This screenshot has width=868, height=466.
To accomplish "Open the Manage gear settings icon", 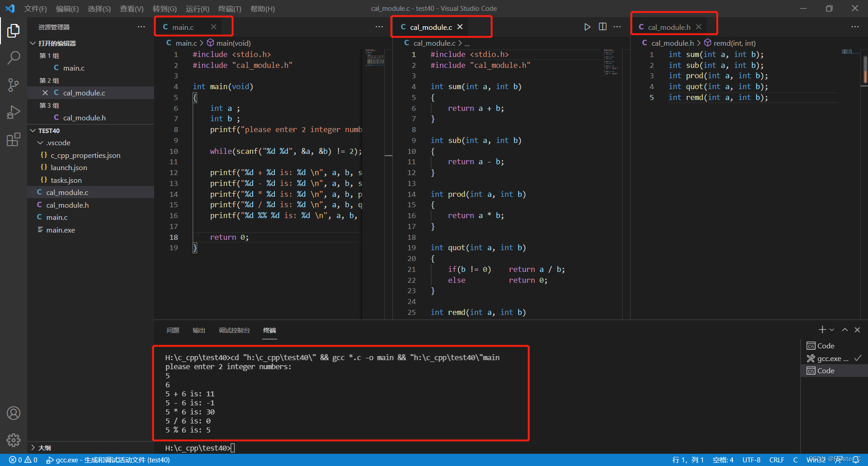I will point(14,440).
